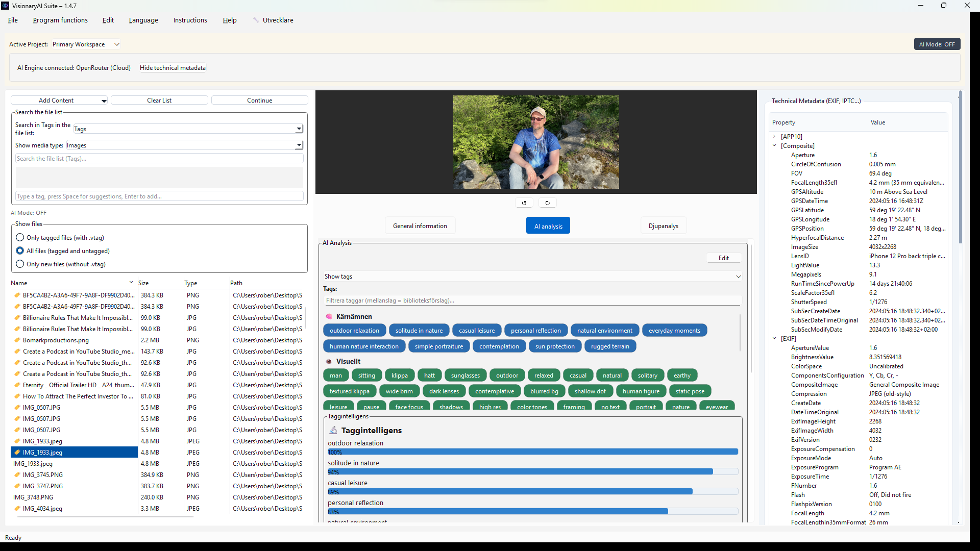This screenshot has width=980, height=551.
Task: Click the Clear List button
Action: [x=159, y=101]
